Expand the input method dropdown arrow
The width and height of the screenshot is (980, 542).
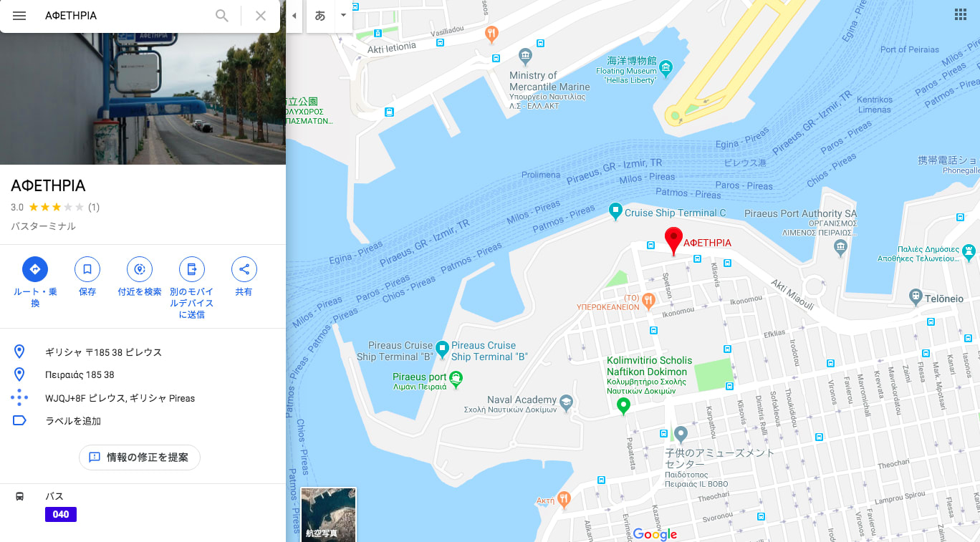coord(343,15)
